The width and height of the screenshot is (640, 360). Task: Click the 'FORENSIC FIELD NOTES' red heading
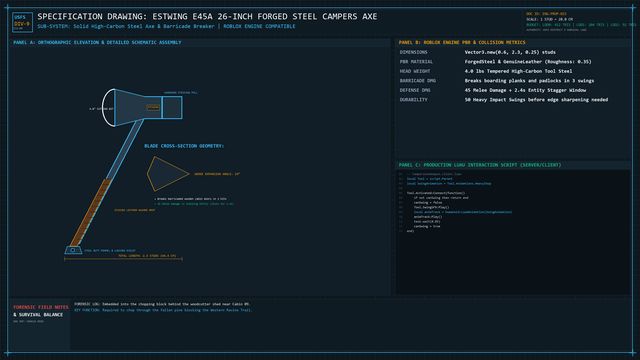click(x=41, y=307)
